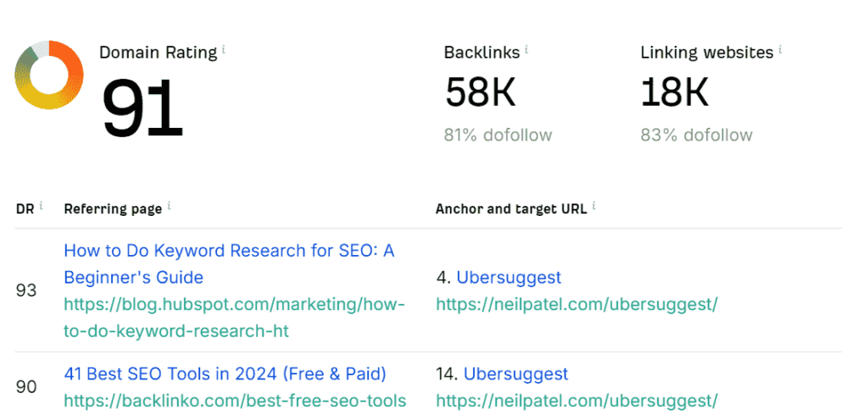Click the first Ubersuggest anchor link
The image size is (868, 415).
tap(509, 277)
